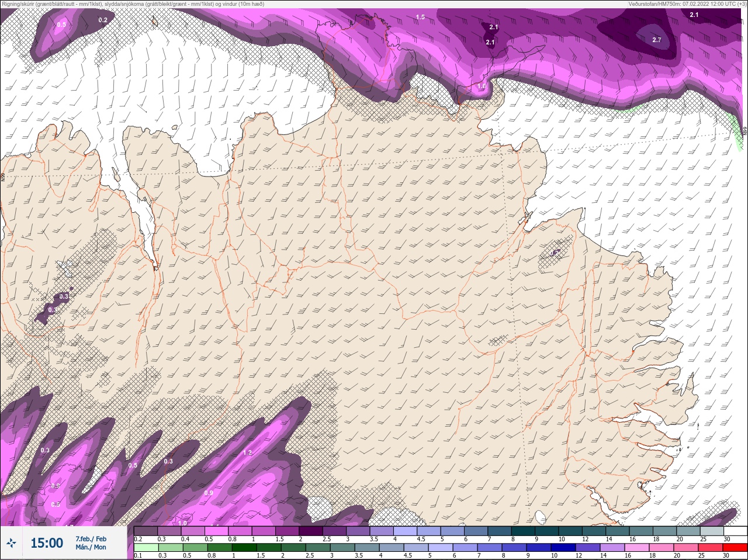
Task: Select the 2.7 precipitation value on the map
Action: coord(656,40)
